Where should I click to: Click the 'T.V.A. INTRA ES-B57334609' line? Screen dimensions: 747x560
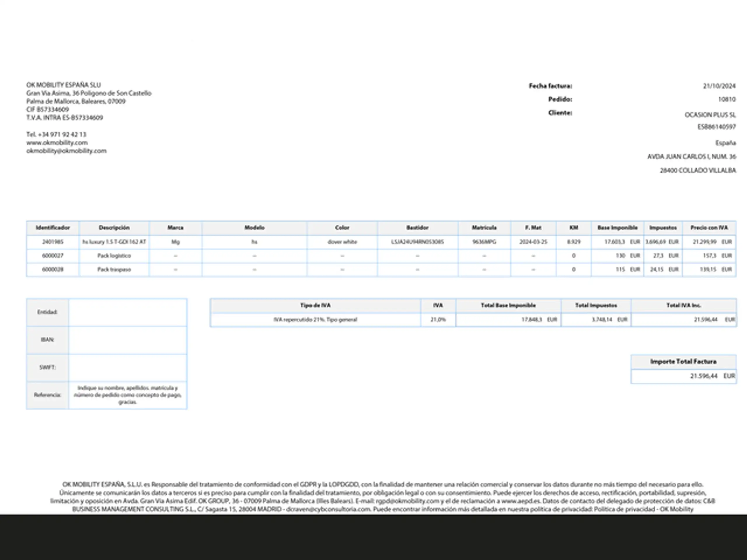[x=64, y=118]
